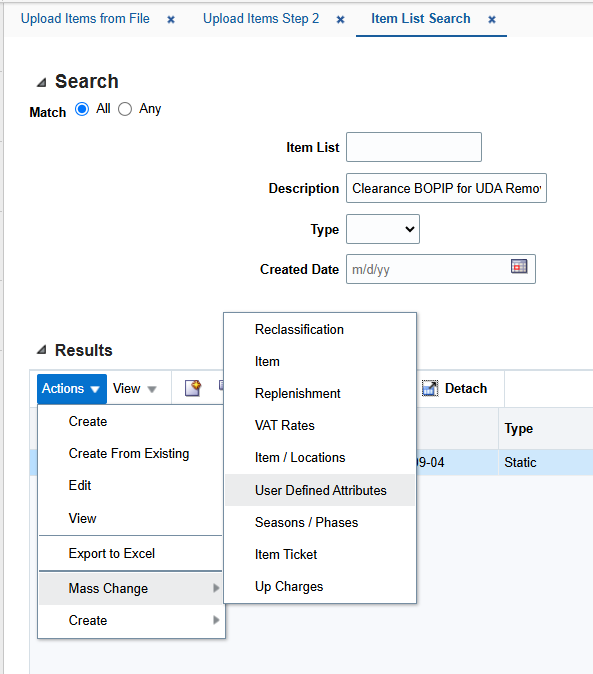
Task: Close the Item List Search tab
Action: pyautogui.click(x=492, y=20)
